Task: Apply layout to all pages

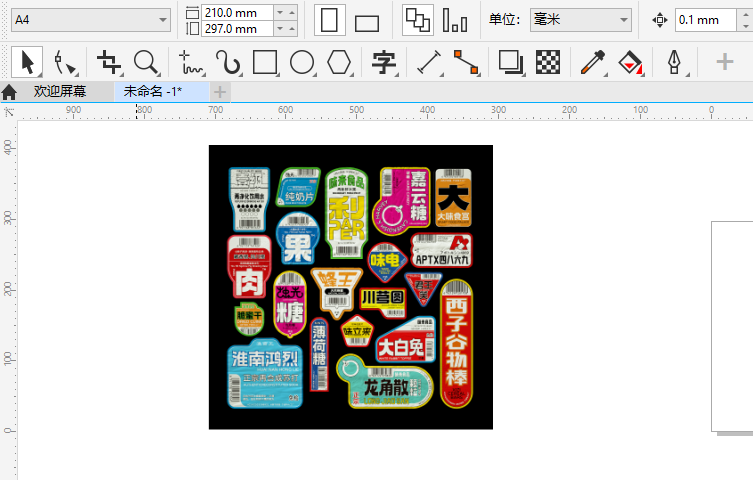Action: tap(418, 20)
